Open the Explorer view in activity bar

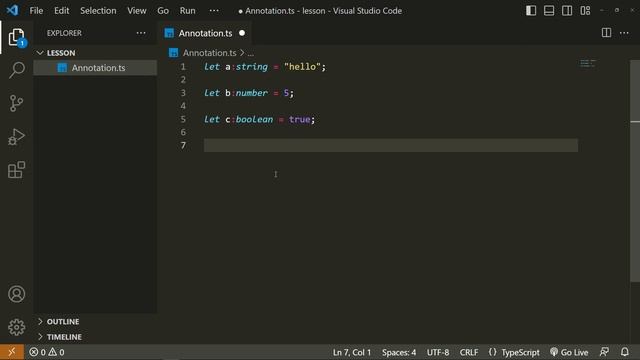click(16, 37)
